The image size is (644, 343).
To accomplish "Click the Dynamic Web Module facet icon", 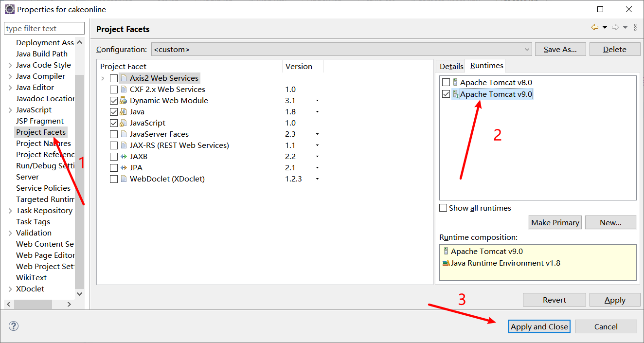I will pyautogui.click(x=123, y=100).
